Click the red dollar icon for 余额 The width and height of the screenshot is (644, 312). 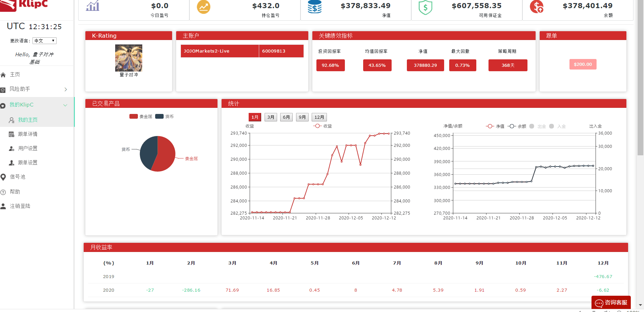pos(537,6)
